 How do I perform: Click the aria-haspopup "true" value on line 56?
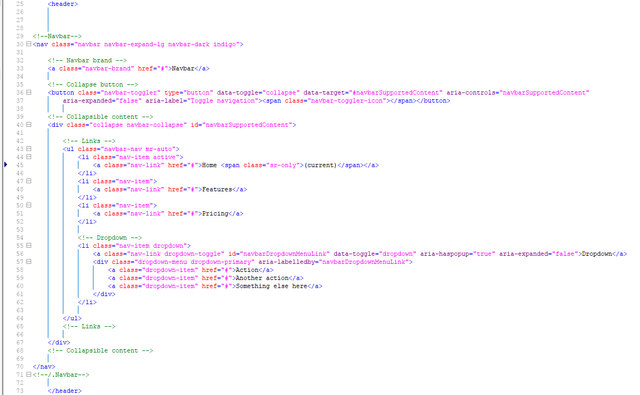point(484,254)
